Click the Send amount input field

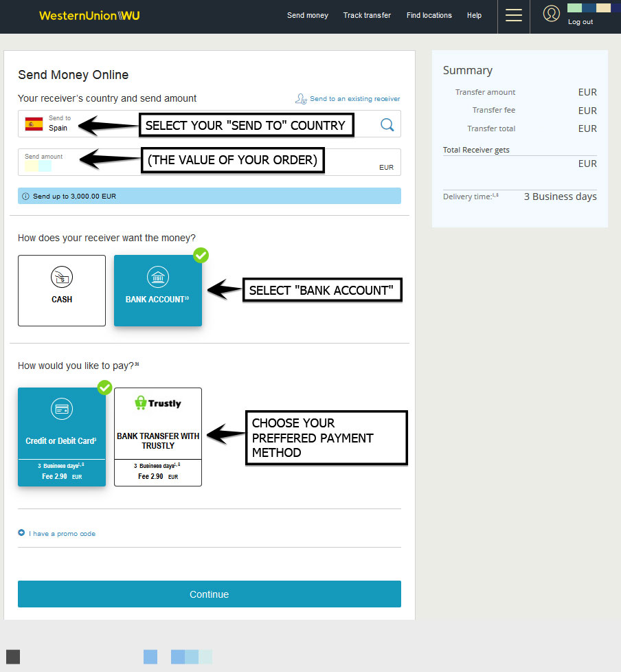coord(206,164)
